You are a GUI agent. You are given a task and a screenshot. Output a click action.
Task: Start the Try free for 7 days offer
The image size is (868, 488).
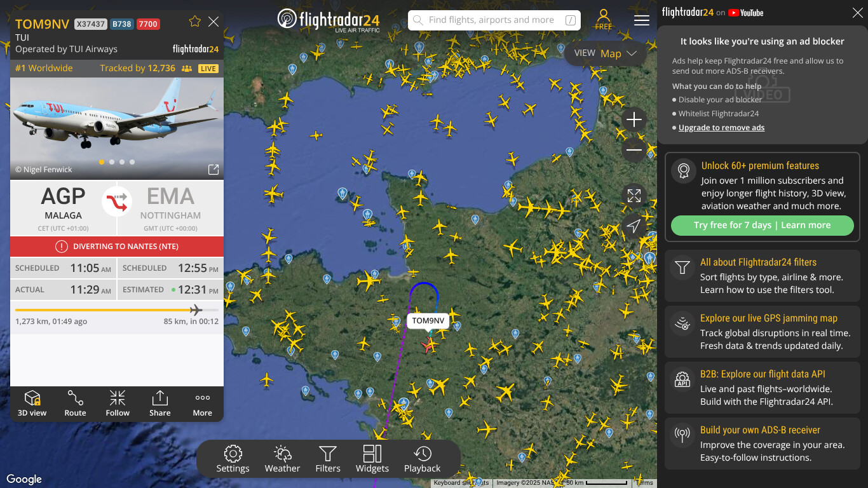[763, 226]
